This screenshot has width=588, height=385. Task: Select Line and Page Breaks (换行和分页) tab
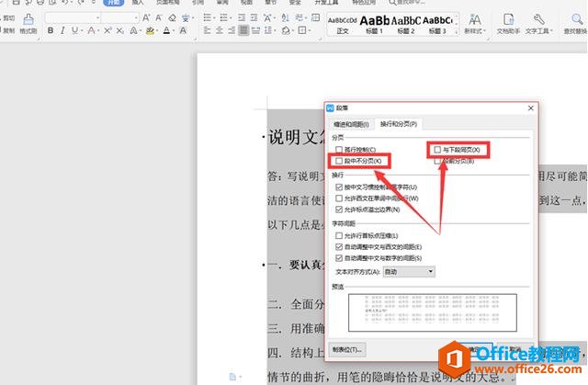point(398,124)
